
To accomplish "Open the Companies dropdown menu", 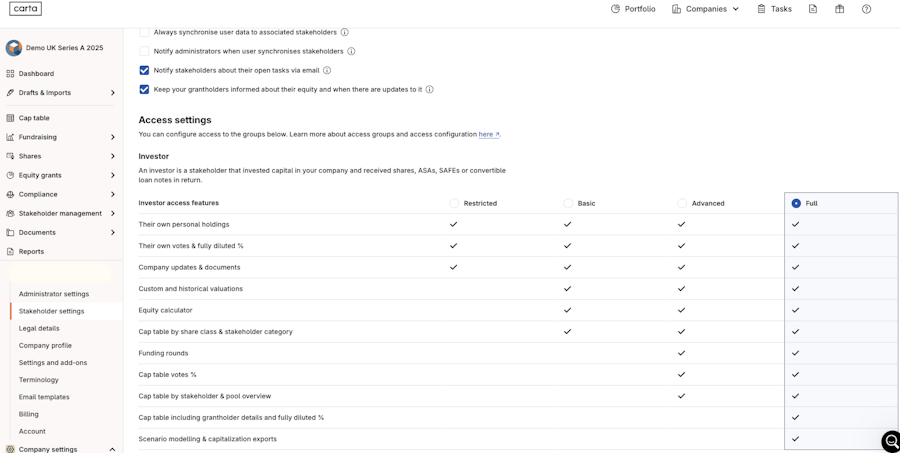I will tap(706, 9).
